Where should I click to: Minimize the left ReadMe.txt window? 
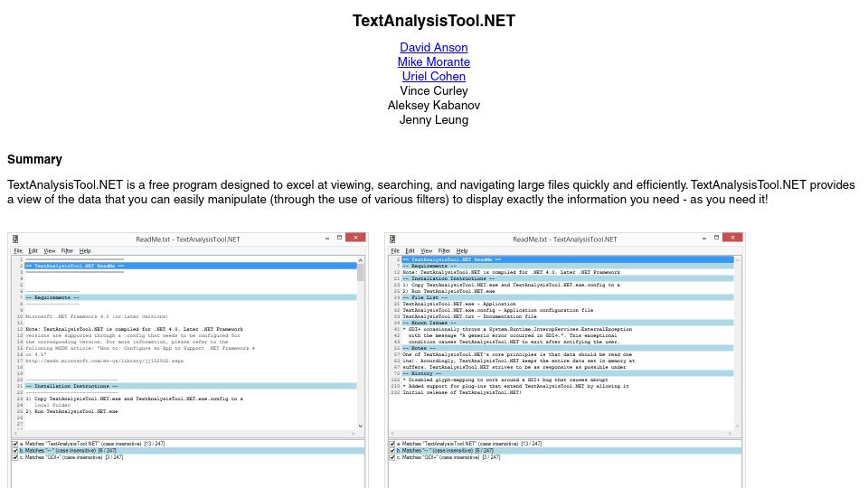pos(327,238)
